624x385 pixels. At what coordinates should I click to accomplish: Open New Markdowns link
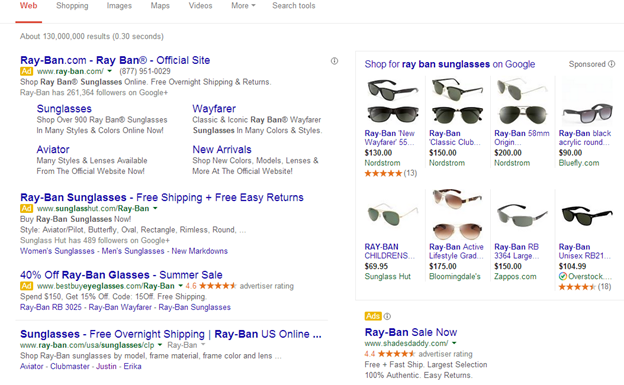pos(200,251)
